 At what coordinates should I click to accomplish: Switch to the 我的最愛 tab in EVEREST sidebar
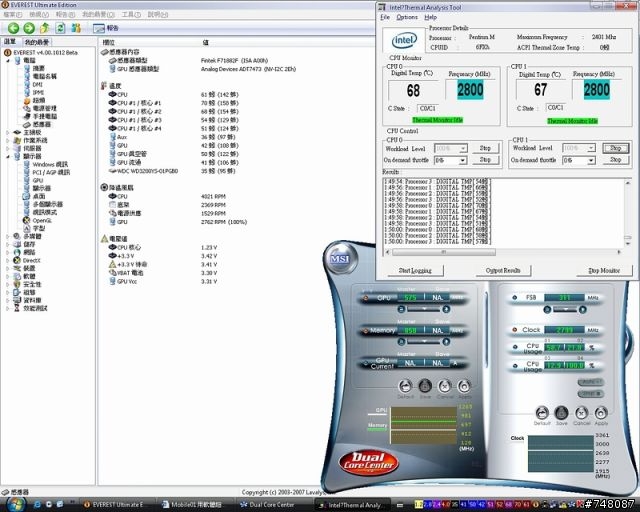(37, 42)
